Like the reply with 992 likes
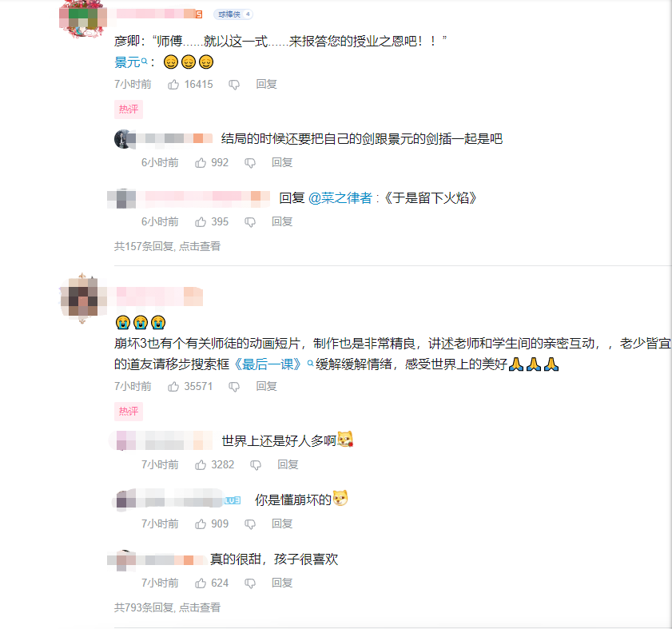672x629 pixels. tap(201, 163)
